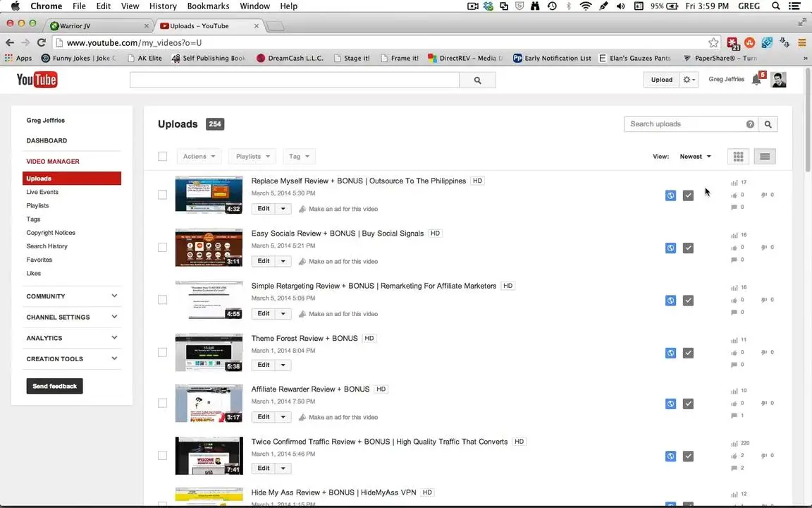Go back in browser history
Image resolution: width=812 pixels, height=508 pixels.
[x=10, y=42]
